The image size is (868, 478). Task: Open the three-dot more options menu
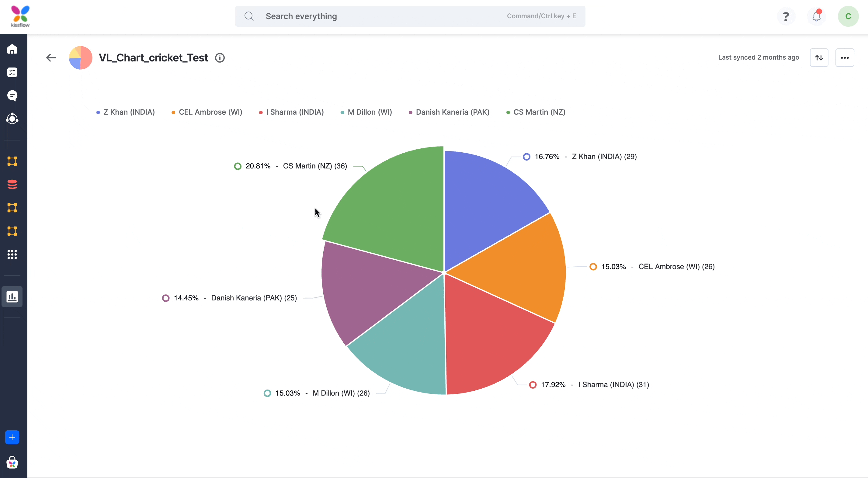pyautogui.click(x=844, y=57)
